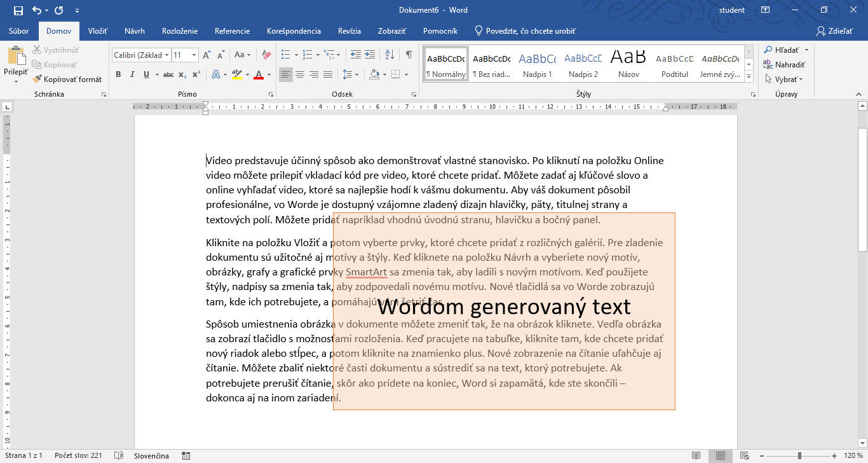Click the multilevel list icon
Viewport: 868px width, 463px height.
click(x=329, y=55)
